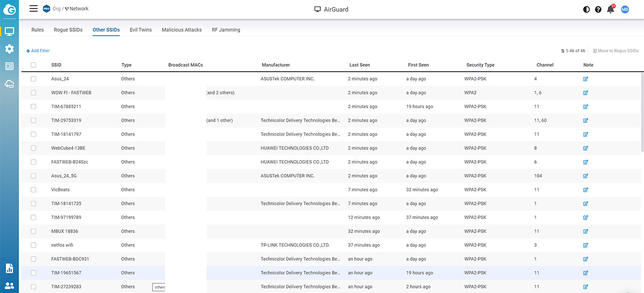Check the TIM-29753319 row checkbox
The height and width of the screenshot is (293, 644).
(x=34, y=120)
